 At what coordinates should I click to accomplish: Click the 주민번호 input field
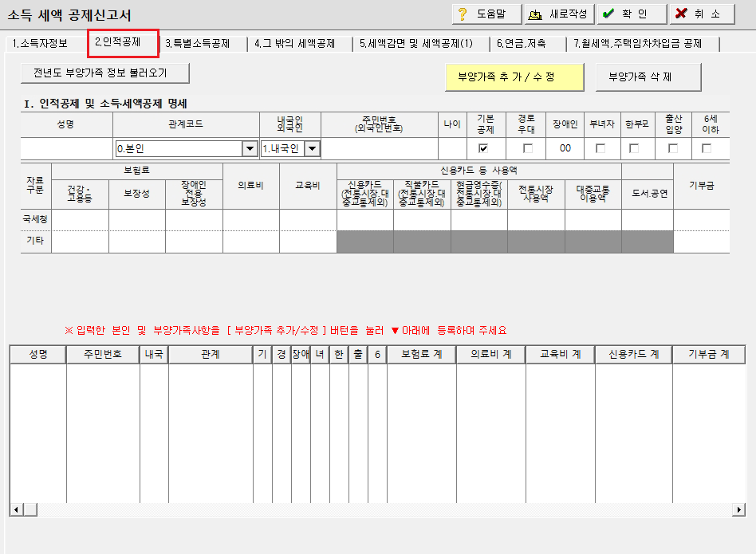point(380,148)
